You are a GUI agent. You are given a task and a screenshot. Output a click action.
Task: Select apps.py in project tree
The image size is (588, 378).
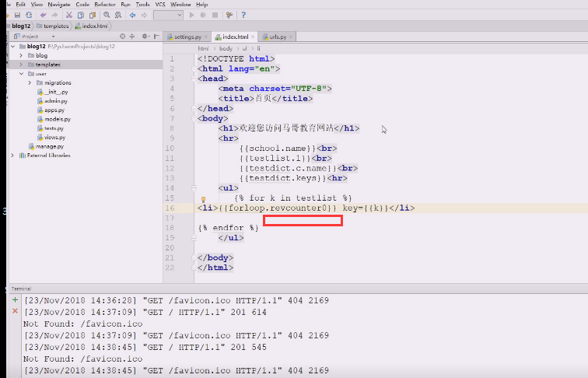point(54,110)
